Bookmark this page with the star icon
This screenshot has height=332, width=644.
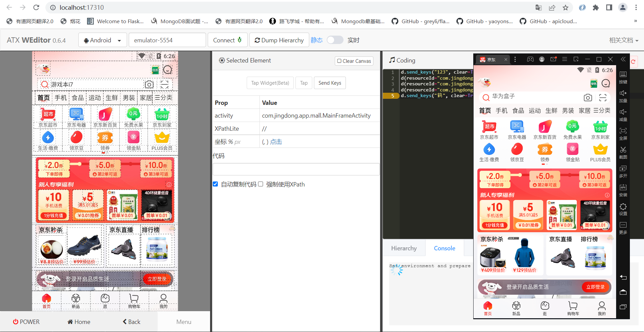click(566, 7)
